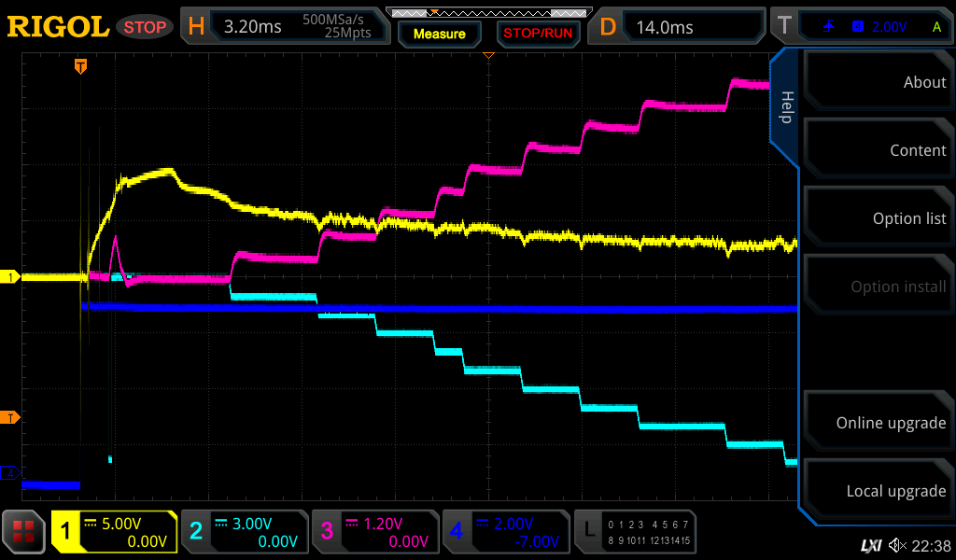Tap the LXI network status icon
956x560 pixels.
click(x=870, y=545)
